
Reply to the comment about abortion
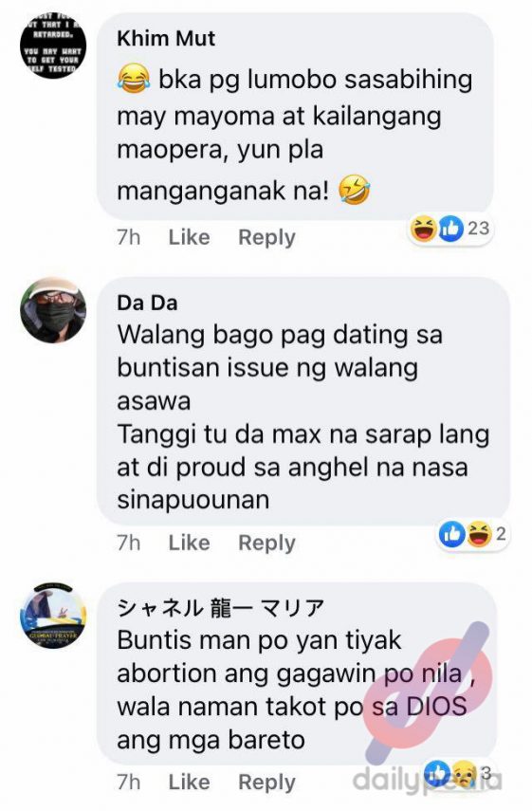click(266, 782)
